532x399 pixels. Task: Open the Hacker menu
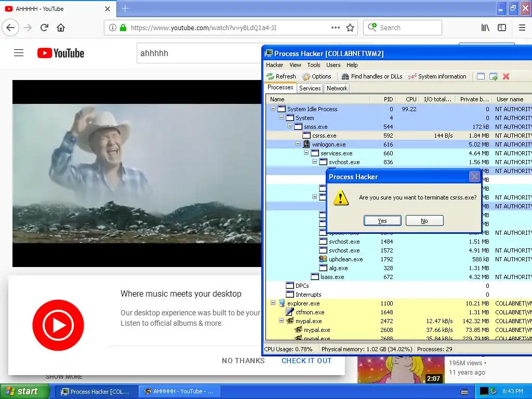(274, 65)
